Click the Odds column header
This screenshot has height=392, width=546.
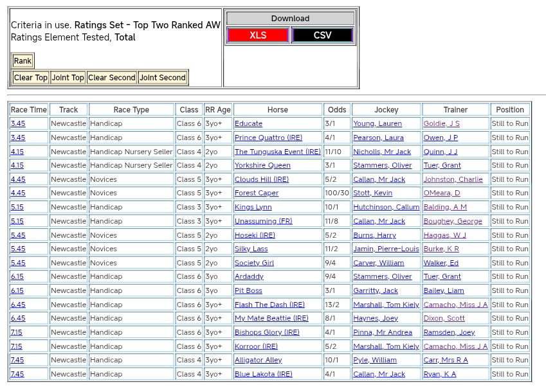coord(336,110)
